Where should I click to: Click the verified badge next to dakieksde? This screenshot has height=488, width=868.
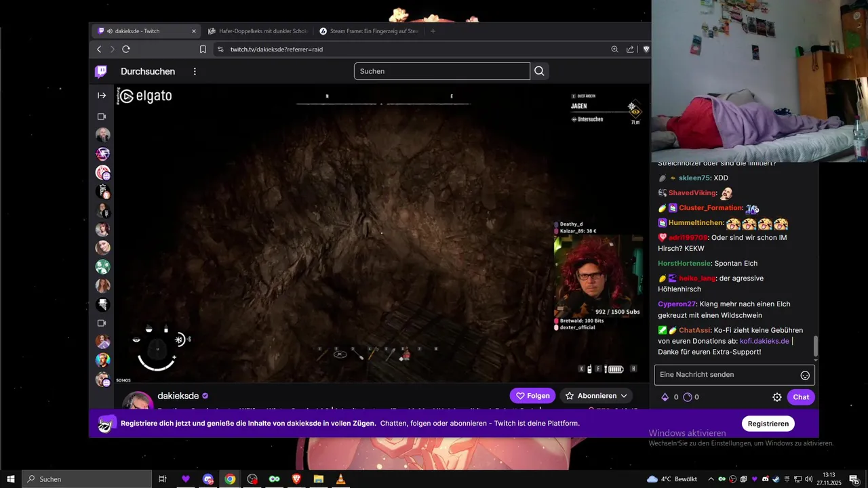[x=205, y=396]
